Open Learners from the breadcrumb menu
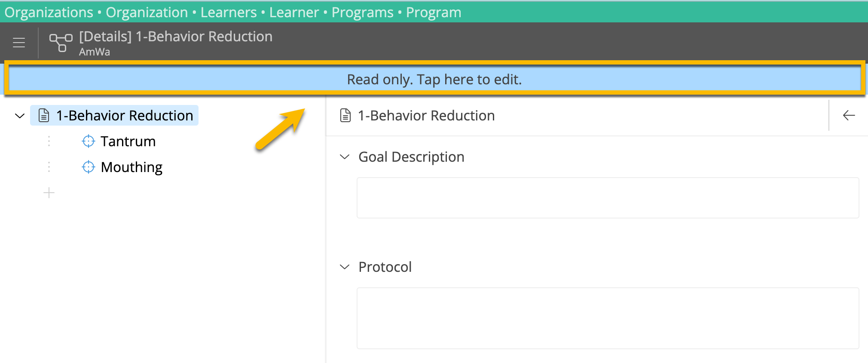The image size is (868, 363). coord(228,12)
